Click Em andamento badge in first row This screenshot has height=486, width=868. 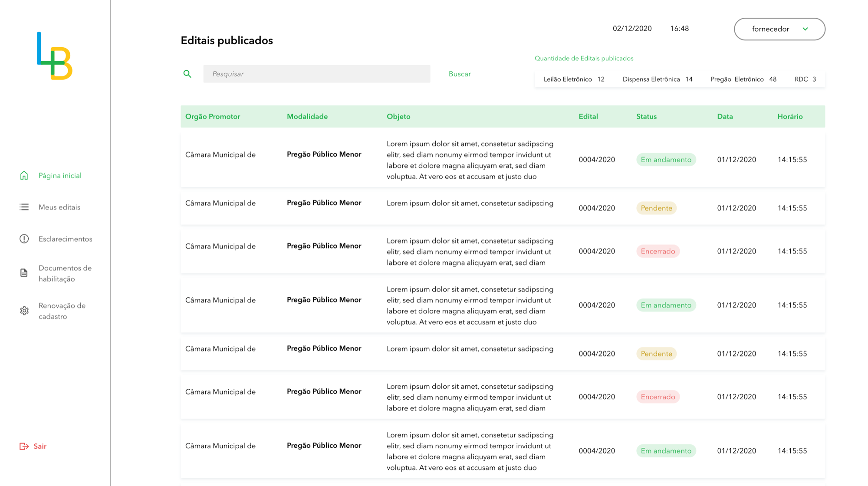tap(666, 160)
